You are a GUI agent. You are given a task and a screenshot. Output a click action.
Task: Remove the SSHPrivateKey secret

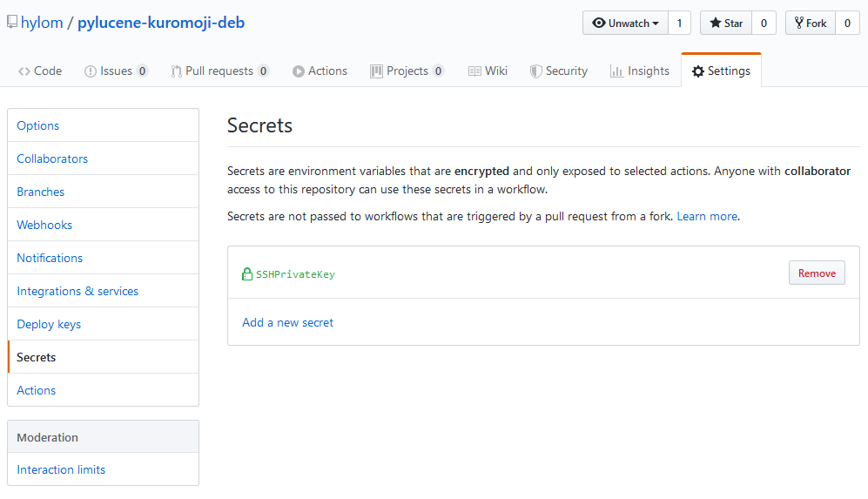pyautogui.click(x=817, y=273)
